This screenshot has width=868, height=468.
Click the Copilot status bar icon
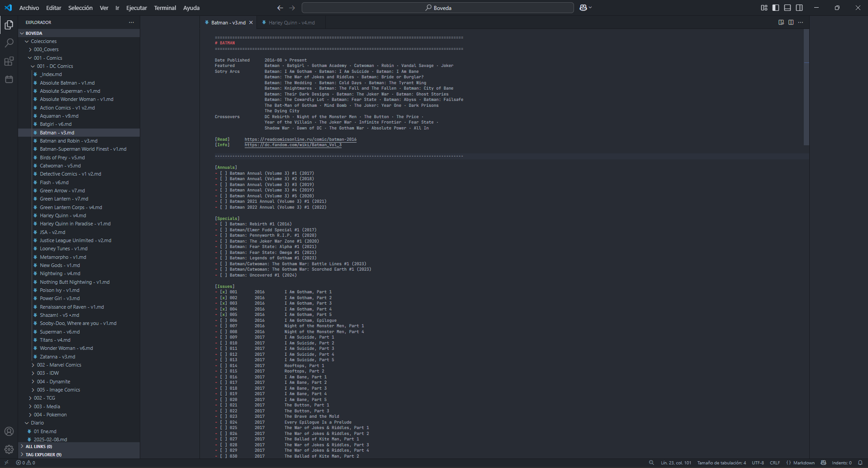823,463
